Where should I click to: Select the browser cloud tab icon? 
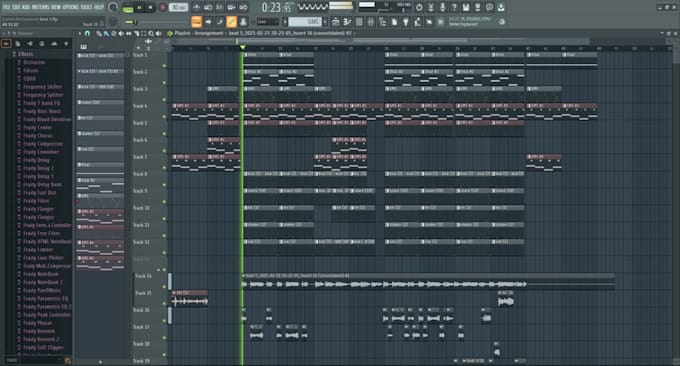click(54, 43)
